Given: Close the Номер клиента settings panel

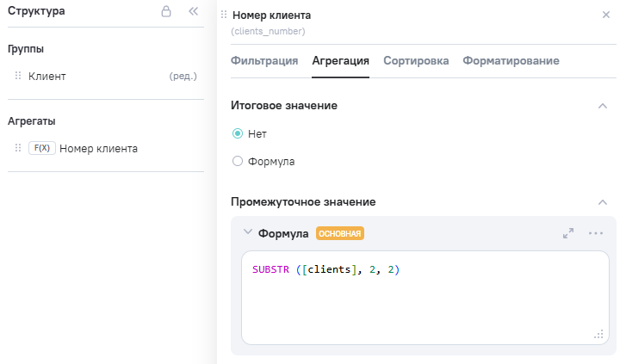Looking at the screenshot, I should 605,15.
